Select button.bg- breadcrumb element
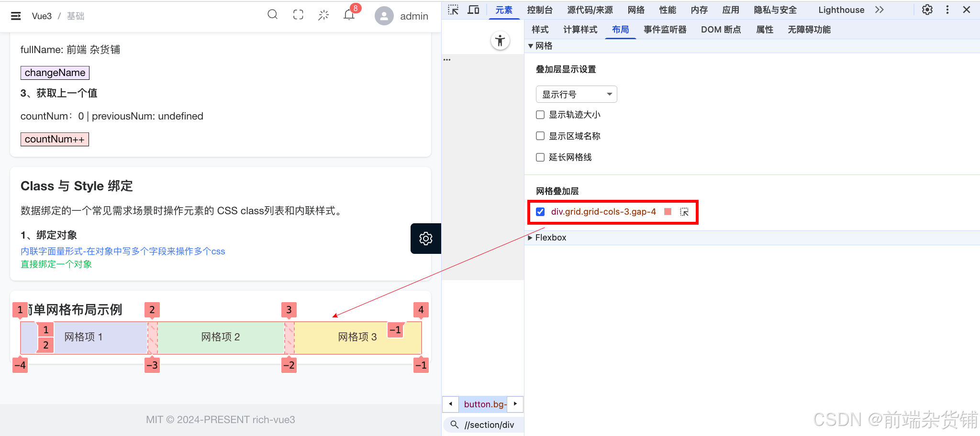This screenshot has height=436, width=980. click(x=485, y=404)
